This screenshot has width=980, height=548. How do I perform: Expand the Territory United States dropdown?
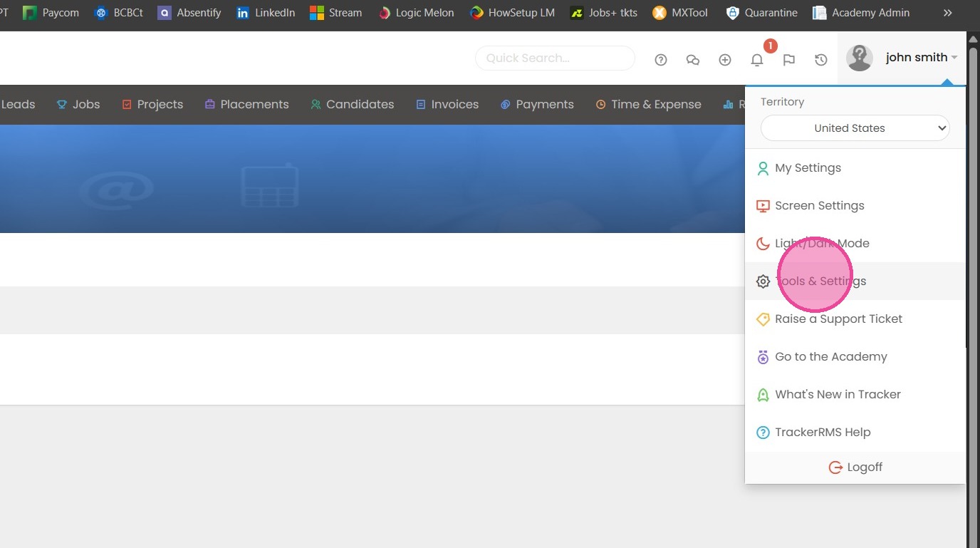(x=855, y=128)
